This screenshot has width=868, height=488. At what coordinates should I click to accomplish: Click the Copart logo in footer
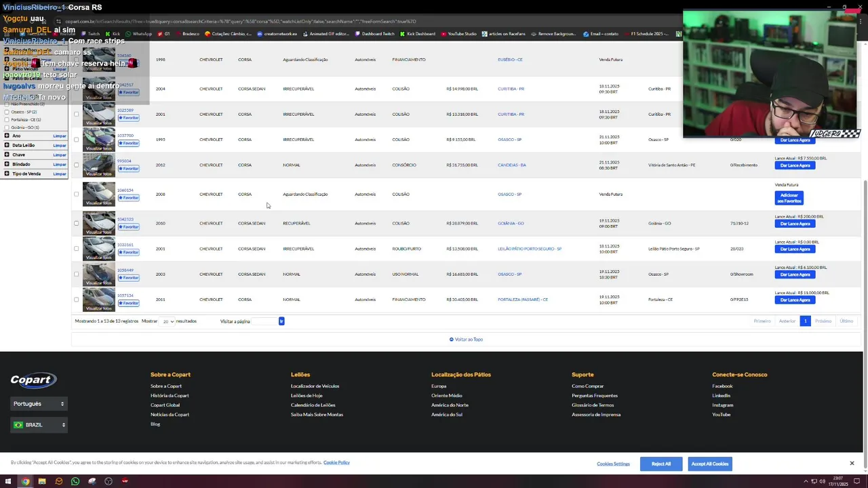(33, 380)
